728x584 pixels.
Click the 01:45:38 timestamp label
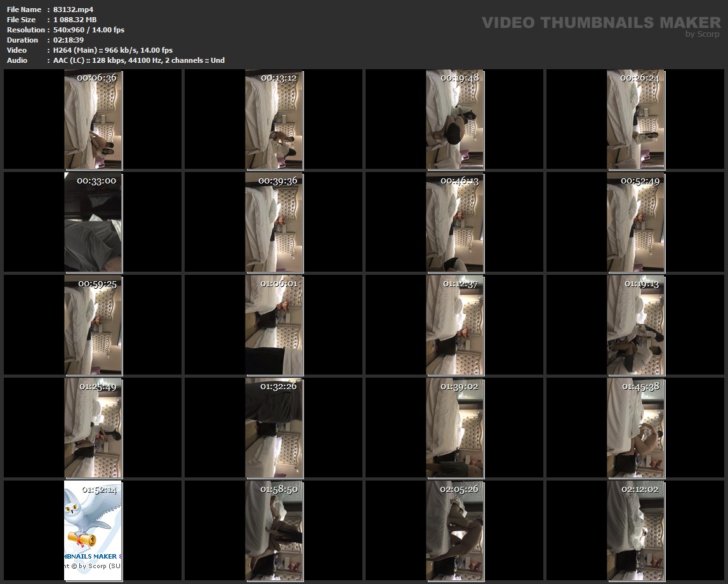640,386
